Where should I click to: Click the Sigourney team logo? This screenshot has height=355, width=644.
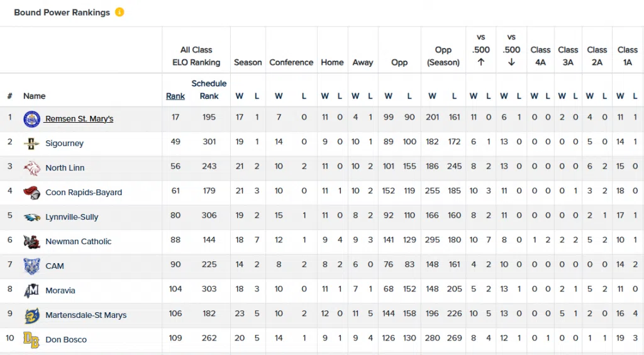[x=31, y=143]
